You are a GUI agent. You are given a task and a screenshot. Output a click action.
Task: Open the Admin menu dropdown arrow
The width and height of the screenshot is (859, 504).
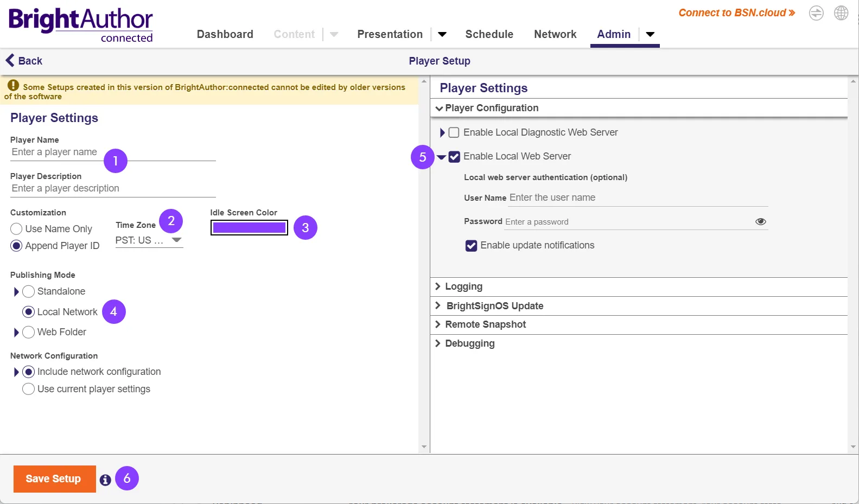(x=650, y=34)
